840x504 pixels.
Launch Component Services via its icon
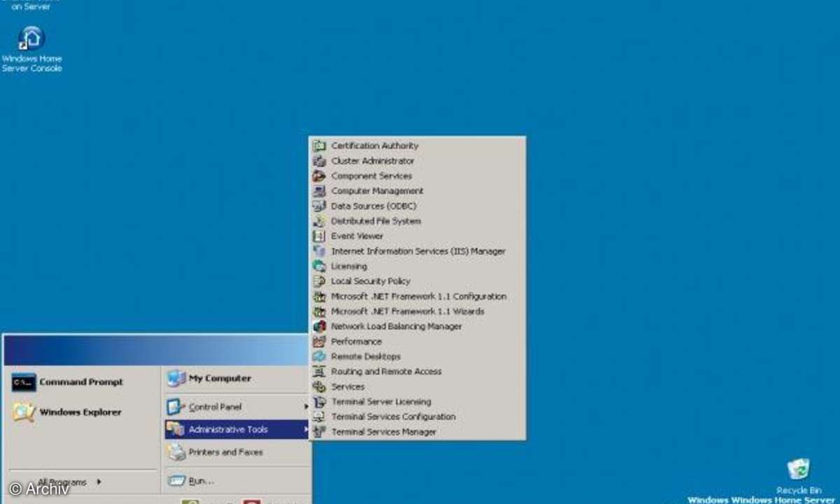click(x=319, y=176)
